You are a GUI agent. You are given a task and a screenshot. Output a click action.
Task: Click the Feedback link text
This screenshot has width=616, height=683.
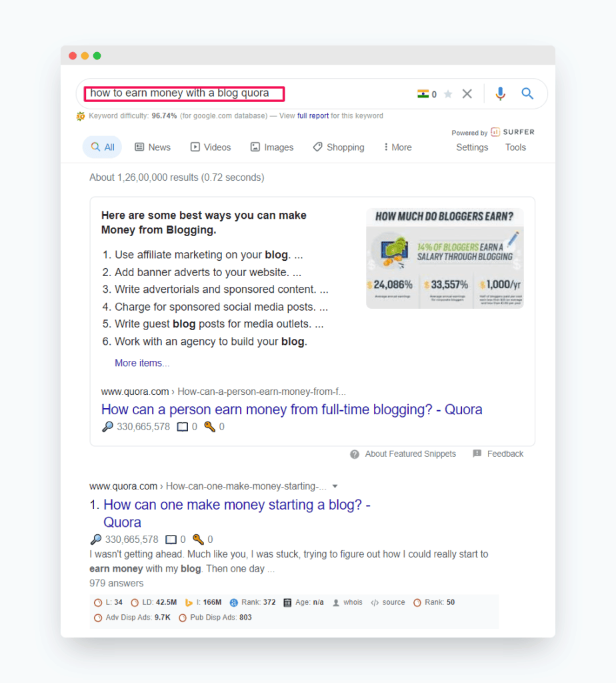(505, 454)
